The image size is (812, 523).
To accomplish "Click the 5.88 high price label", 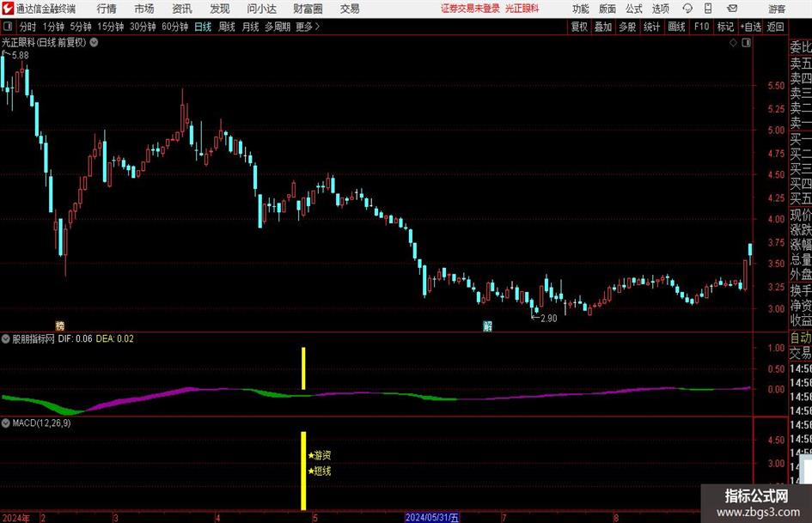I will [x=21, y=55].
